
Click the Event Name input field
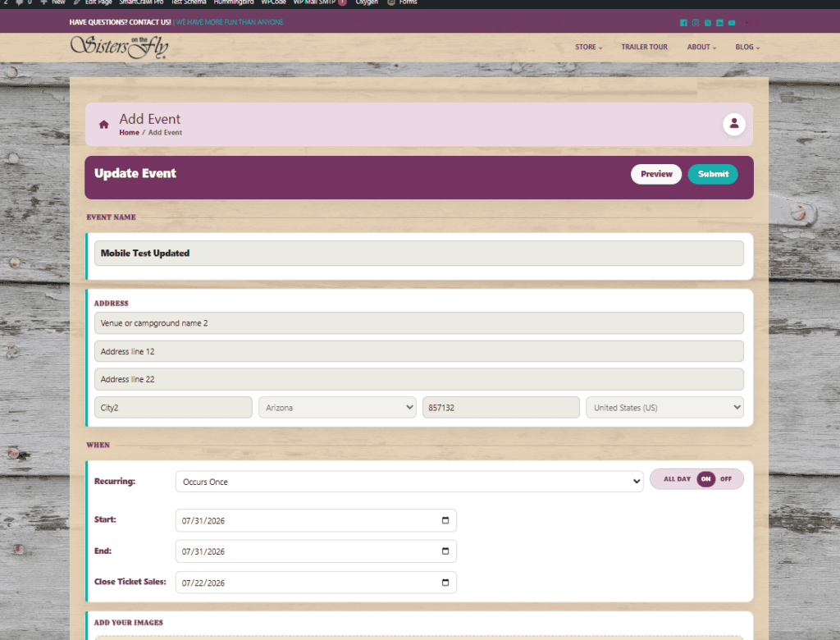(419, 253)
